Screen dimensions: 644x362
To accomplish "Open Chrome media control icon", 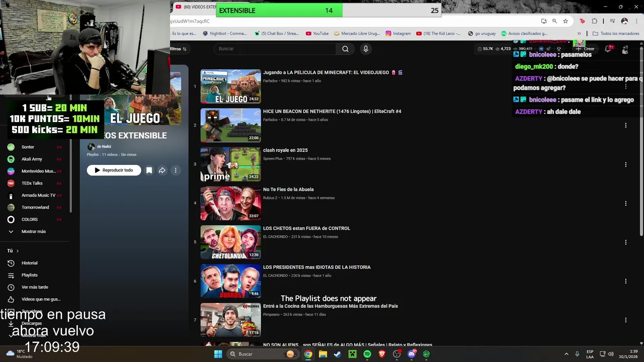I will (612, 21).
